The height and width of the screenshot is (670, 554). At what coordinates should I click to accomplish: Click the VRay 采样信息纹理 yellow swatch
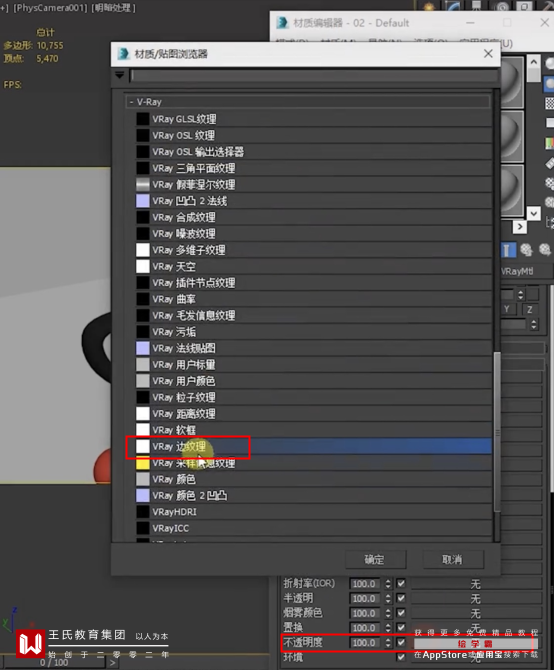click(x=143, y=463)
